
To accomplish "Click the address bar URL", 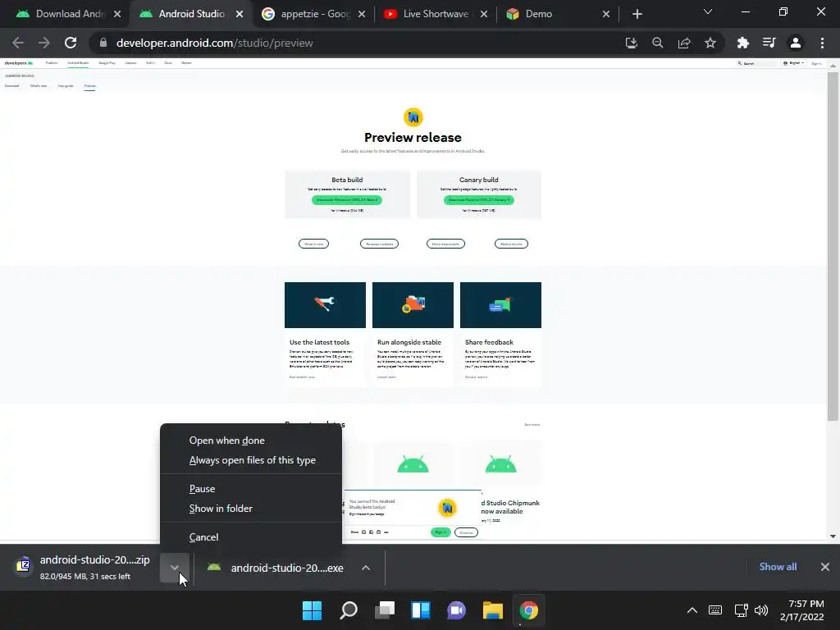I will [214, 43].
